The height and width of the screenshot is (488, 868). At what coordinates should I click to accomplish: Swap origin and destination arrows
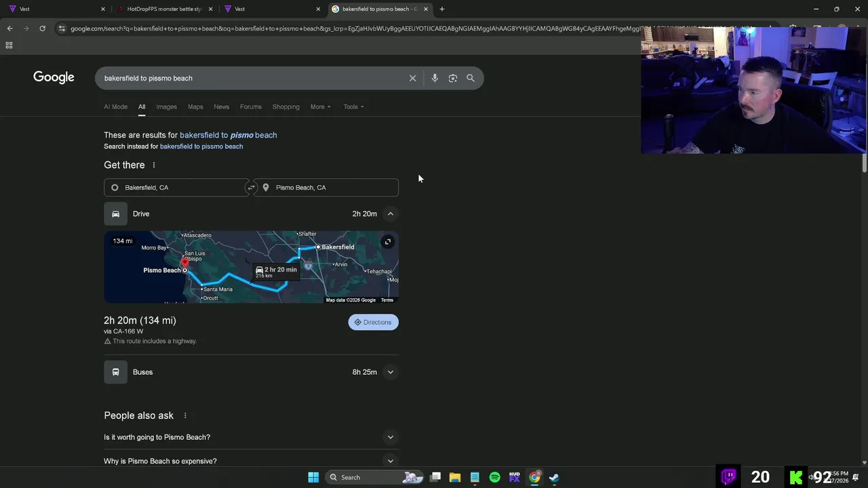coord(251,188)
